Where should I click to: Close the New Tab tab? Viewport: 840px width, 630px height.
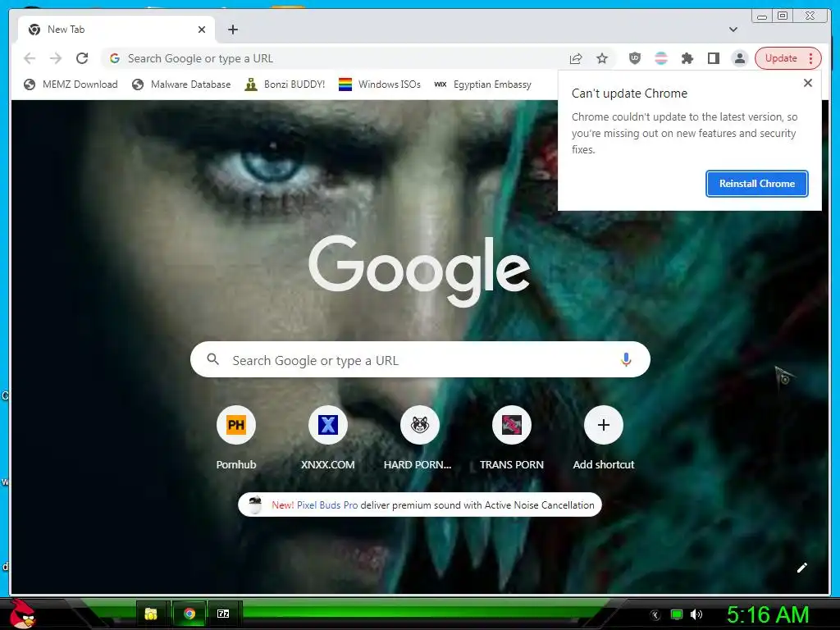[x=202, y=30]
